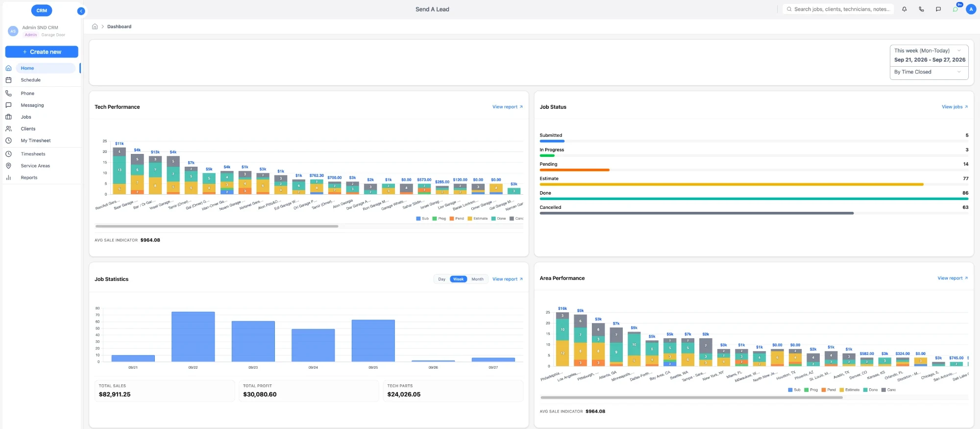Click the Clients people icon
Viewport: 980px width, 429px height.
[8, 129]
